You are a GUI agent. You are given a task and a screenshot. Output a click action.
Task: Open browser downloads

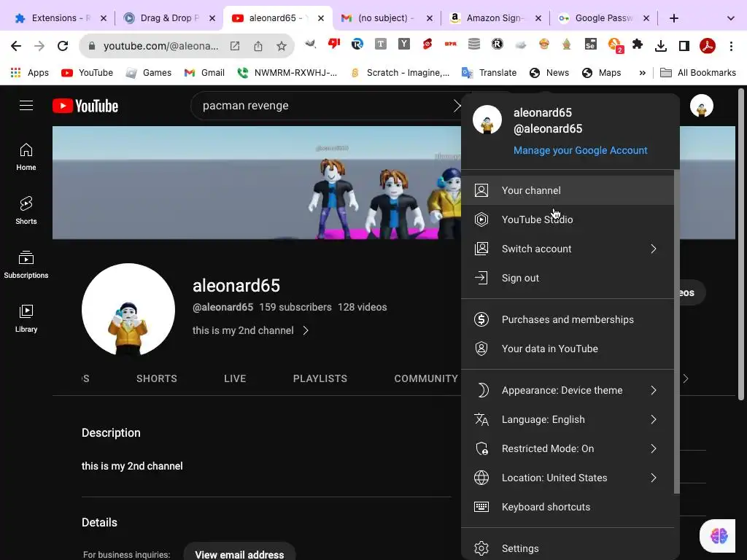pos(661,46)
